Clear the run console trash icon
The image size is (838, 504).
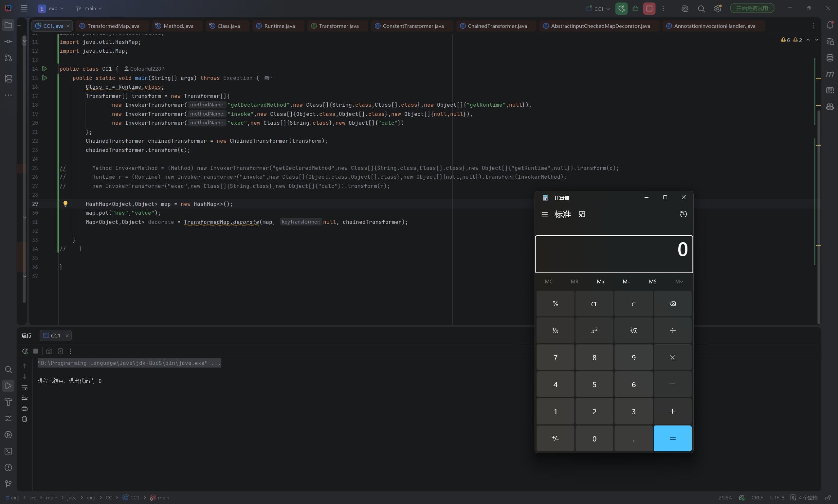click(25, 419)
